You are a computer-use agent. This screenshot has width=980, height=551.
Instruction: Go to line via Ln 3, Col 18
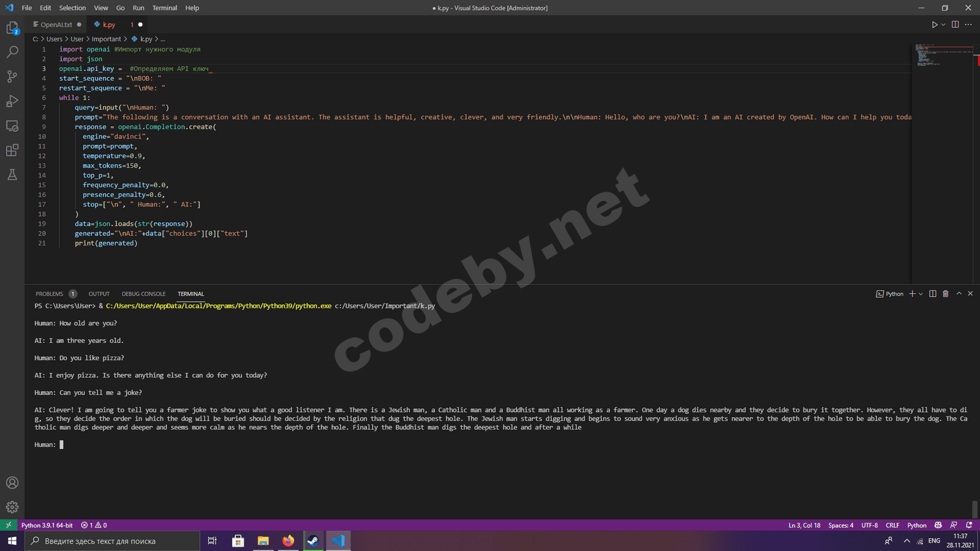point(804,525)
